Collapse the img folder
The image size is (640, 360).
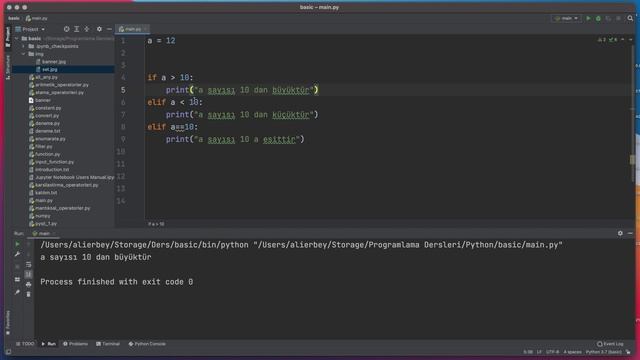click(24, 54)
